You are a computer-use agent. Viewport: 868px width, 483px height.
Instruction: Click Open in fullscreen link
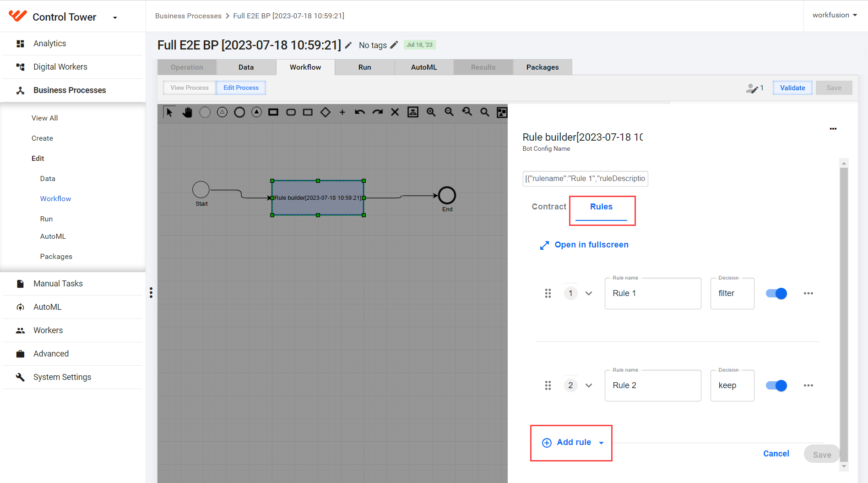(584, 245)
